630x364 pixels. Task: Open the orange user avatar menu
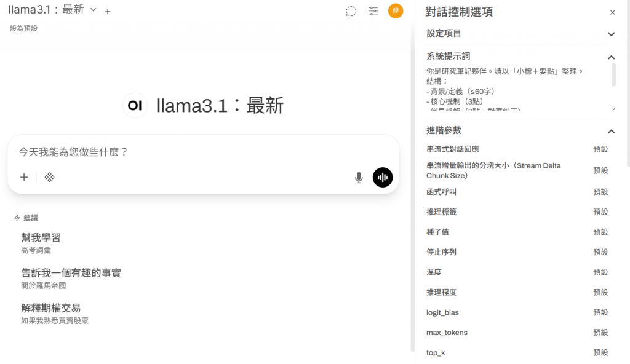[396, 11]
